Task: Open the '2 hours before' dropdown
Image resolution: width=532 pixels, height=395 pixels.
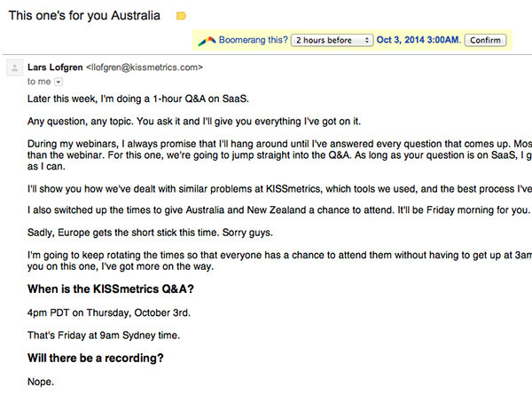Action: pos(332,40)
